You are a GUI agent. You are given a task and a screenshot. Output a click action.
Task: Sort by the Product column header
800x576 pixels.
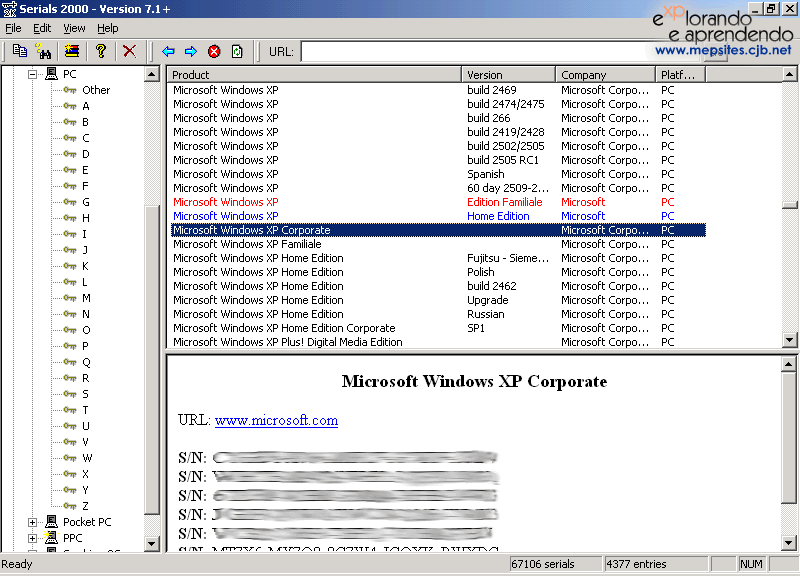tap(314, 74)
